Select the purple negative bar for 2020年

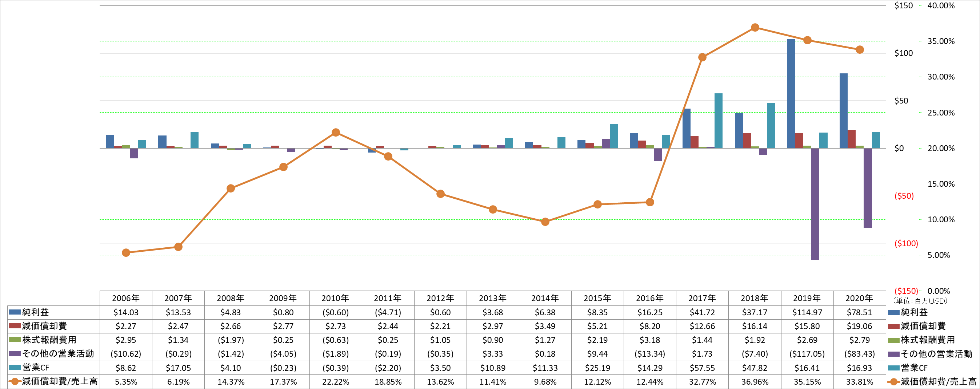coord(867,188)
